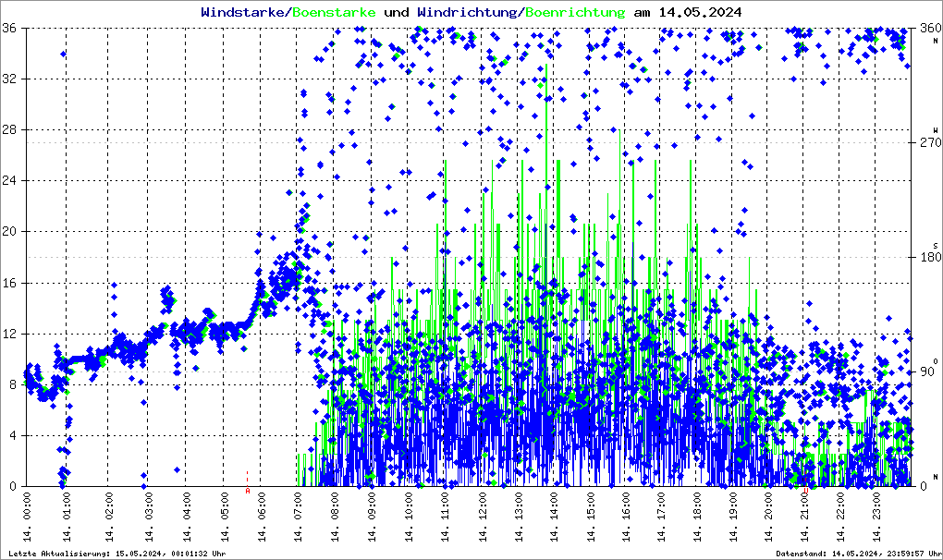Click the "Datenstand" timestamp in the footer
This screenshot has width=943, height=560.
(858, 553)
